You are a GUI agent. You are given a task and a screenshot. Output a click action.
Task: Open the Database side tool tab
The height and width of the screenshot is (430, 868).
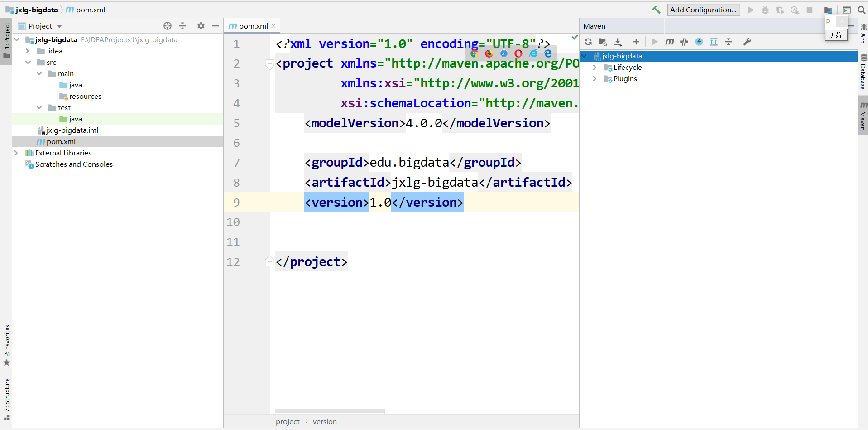coord(863,72)
